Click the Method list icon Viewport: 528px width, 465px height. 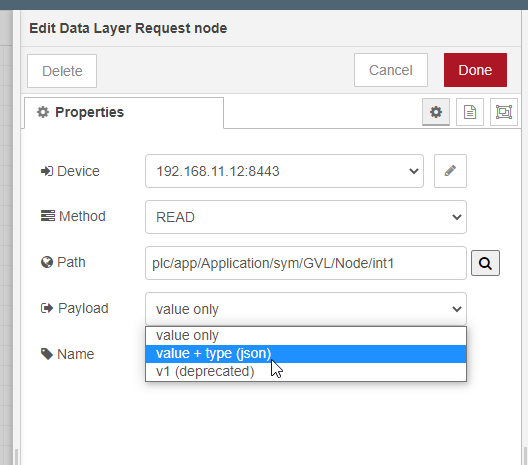point(48,216)
